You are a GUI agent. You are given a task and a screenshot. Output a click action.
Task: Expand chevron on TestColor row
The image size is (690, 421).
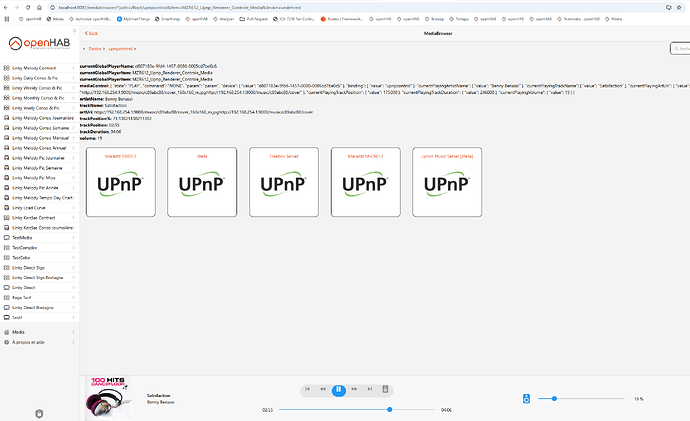(73, 257)
